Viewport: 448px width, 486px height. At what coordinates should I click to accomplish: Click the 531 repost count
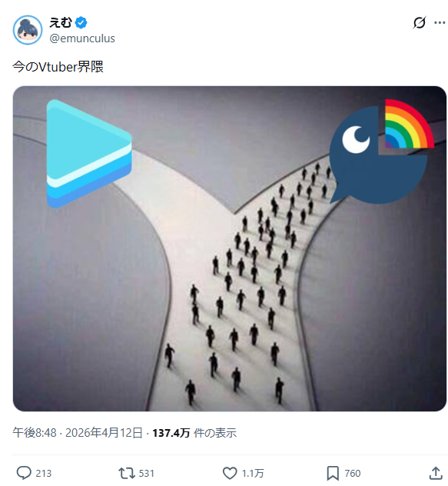[x=146, y=473]
